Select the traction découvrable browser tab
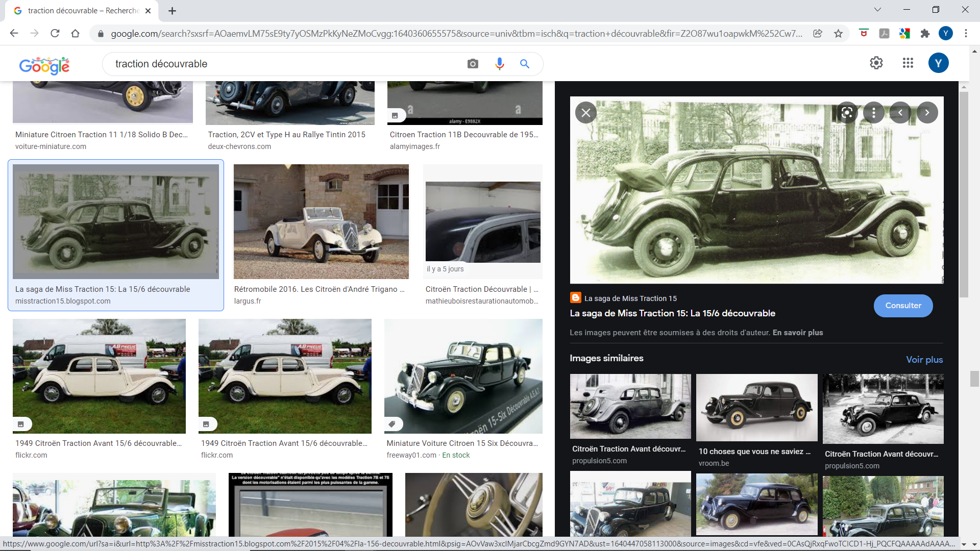This screenshot has height=551, width=980. (x=82, y=11)
